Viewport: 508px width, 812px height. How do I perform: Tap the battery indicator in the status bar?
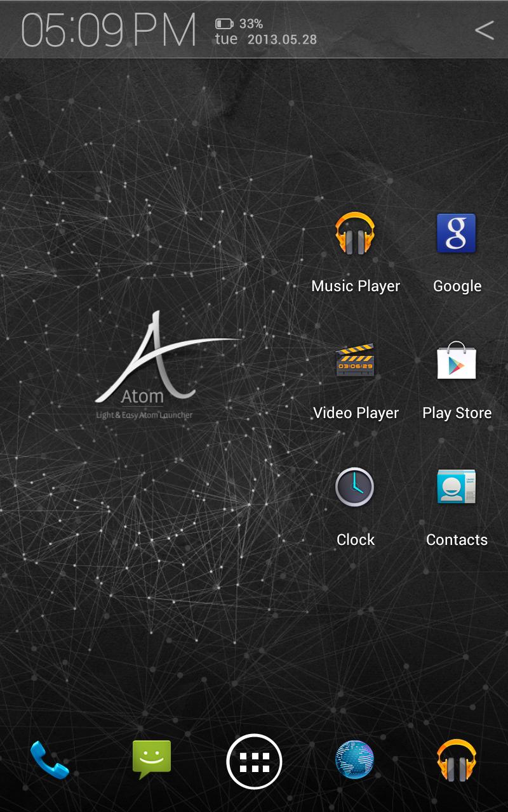click(x=224, y=22)
